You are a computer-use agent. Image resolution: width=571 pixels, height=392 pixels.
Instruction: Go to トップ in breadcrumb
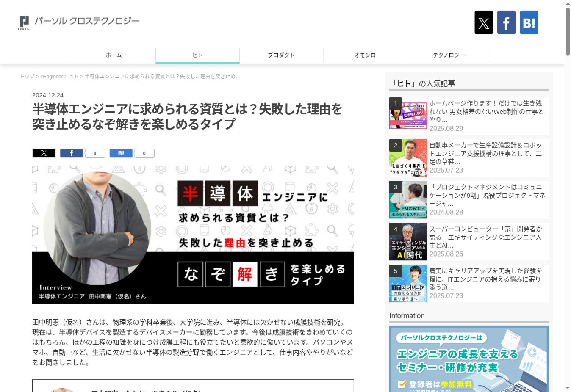click(27, 77)
